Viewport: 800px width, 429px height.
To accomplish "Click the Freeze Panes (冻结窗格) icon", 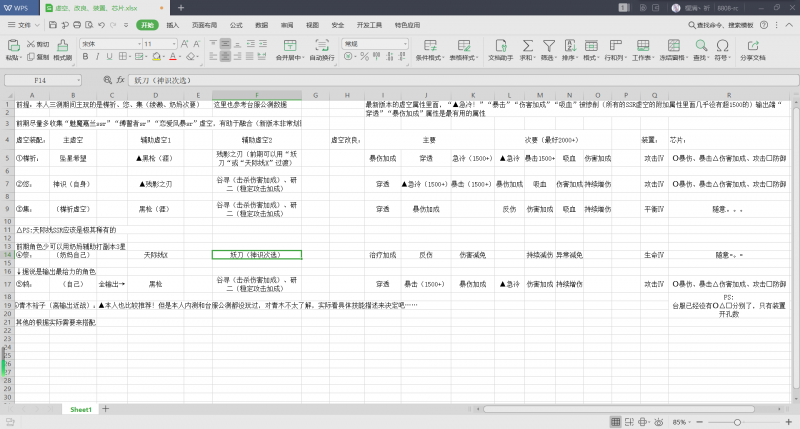I will tap(672, 45).
